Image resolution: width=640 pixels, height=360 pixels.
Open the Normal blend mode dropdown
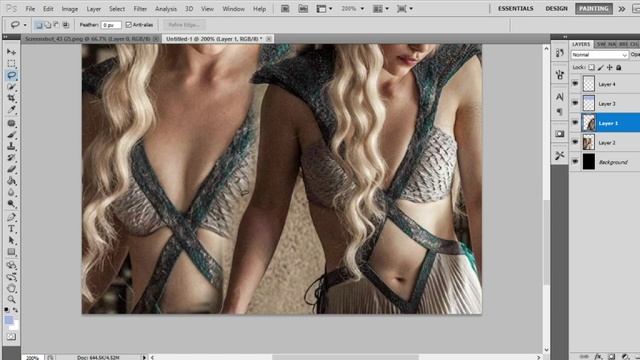pyautogui.click(x=599, y=55)
